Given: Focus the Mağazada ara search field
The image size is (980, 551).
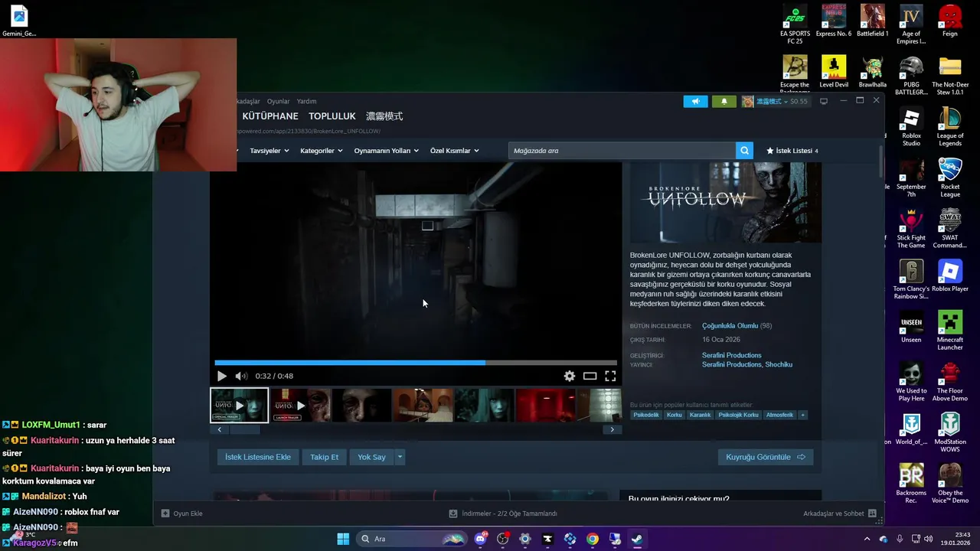Looking at the screenshot, I should [622, 151].
